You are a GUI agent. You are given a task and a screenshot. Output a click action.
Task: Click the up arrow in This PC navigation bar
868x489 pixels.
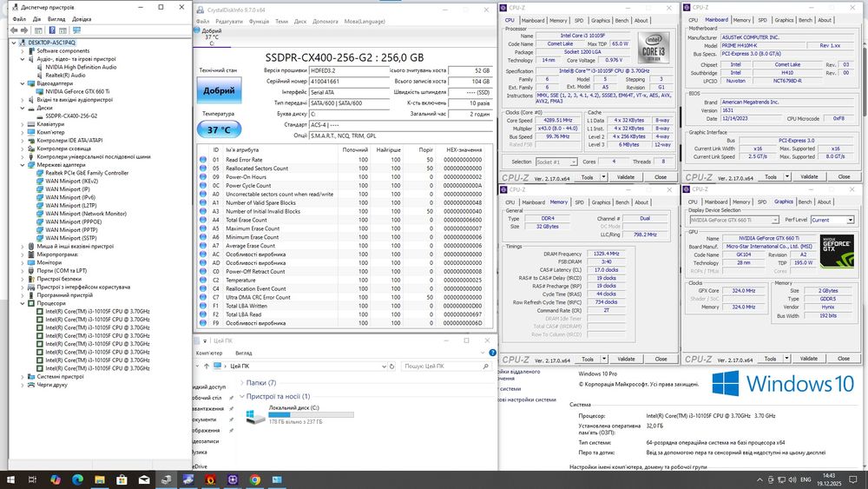207,366
